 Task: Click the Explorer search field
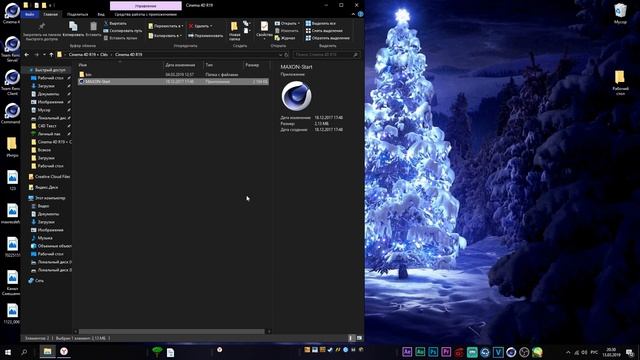[x=326, y=54]
